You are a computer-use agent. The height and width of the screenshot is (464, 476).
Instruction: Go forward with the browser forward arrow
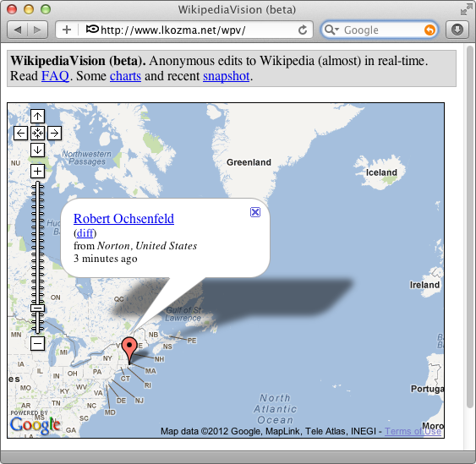38,30
